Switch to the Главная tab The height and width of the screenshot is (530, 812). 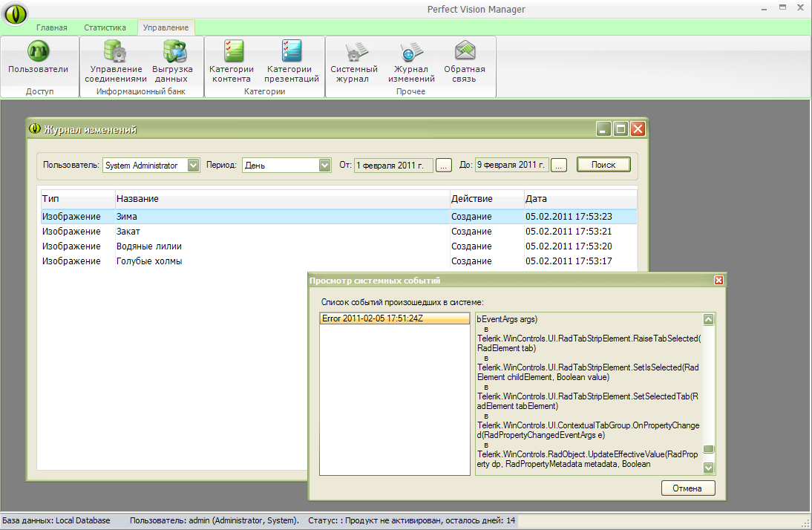(52, 27)
